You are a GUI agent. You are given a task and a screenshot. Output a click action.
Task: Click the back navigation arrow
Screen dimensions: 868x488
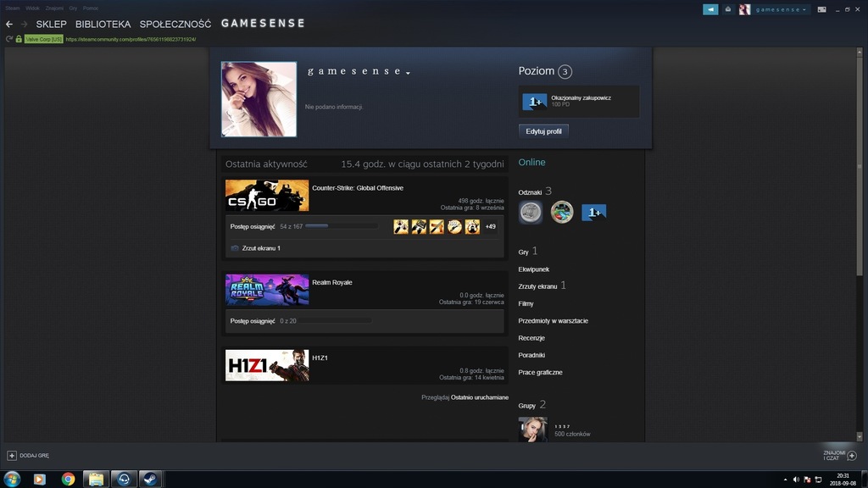(9, 24)
